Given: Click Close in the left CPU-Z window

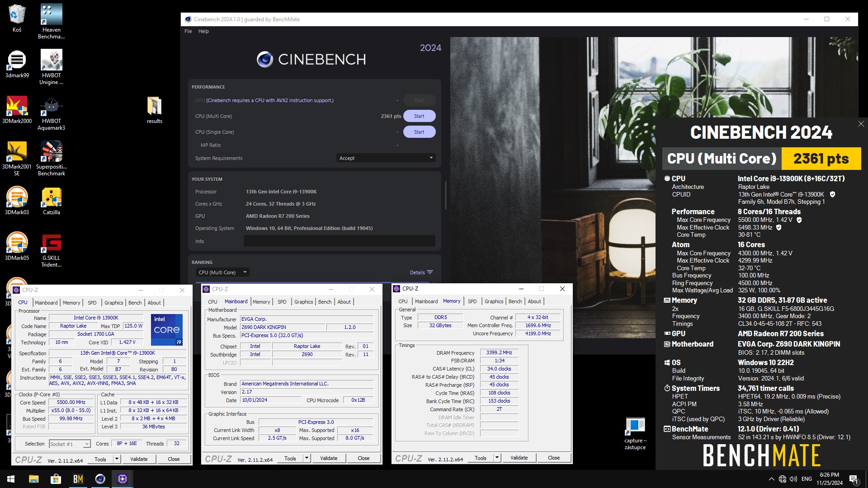Looking at the screenshot, I should [174, 459].
